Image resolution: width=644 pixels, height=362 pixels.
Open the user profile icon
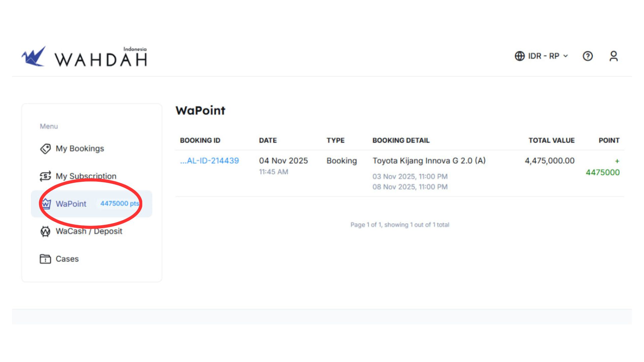coord(613,56)
